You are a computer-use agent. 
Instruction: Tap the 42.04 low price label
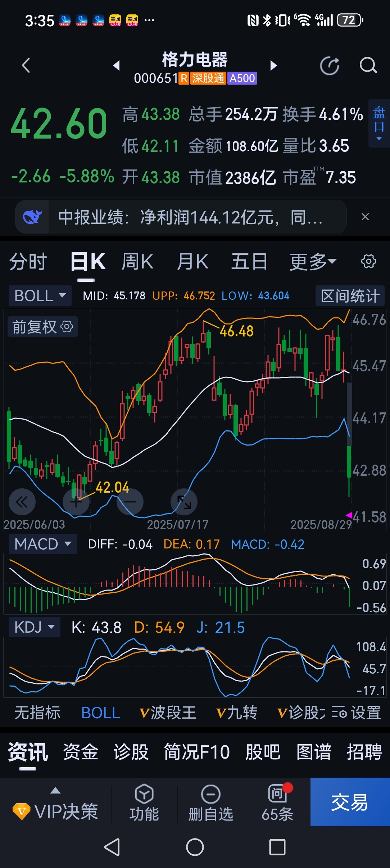point(112,487)
